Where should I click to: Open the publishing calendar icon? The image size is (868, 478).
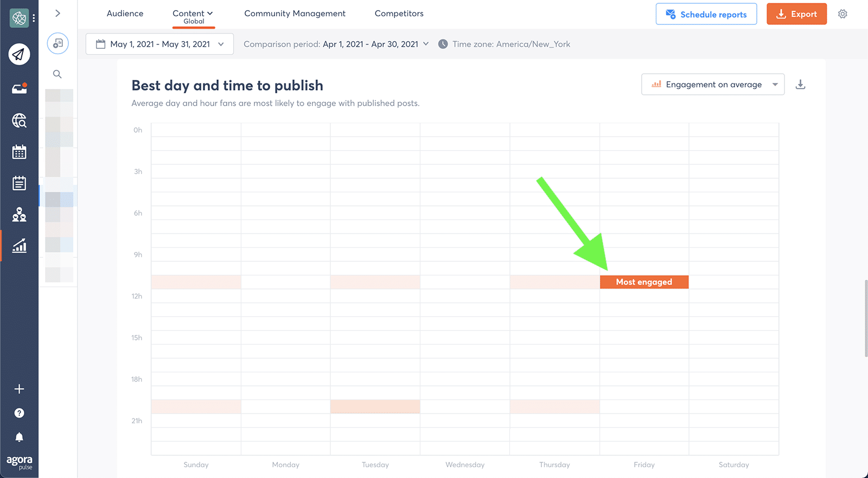(20, 152)
